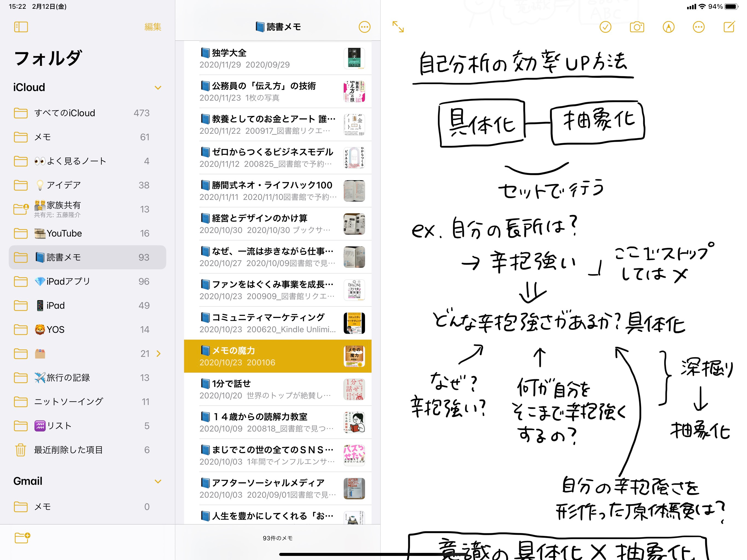Image resolution: width=747 pixels, height=560 pixels.
Task: Compose a new note
Action: (x=730, y=27)
